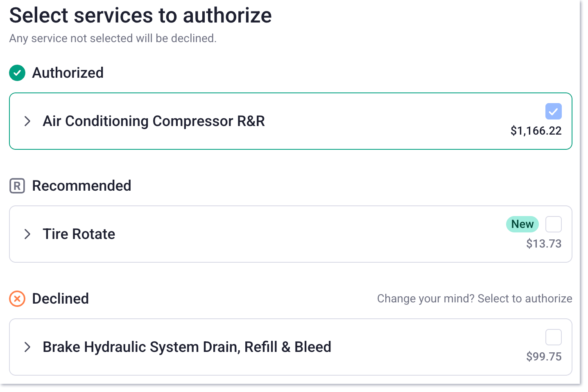Select the New badge on Tire Rotate

(522, 224)
